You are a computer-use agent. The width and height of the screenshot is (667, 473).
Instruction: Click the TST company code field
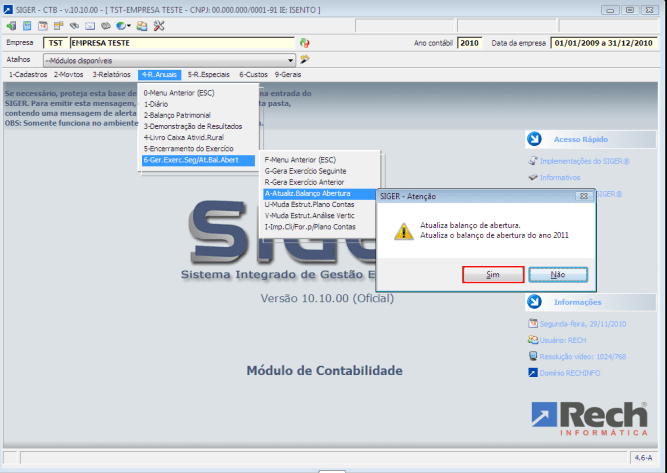tap(55, 43)
